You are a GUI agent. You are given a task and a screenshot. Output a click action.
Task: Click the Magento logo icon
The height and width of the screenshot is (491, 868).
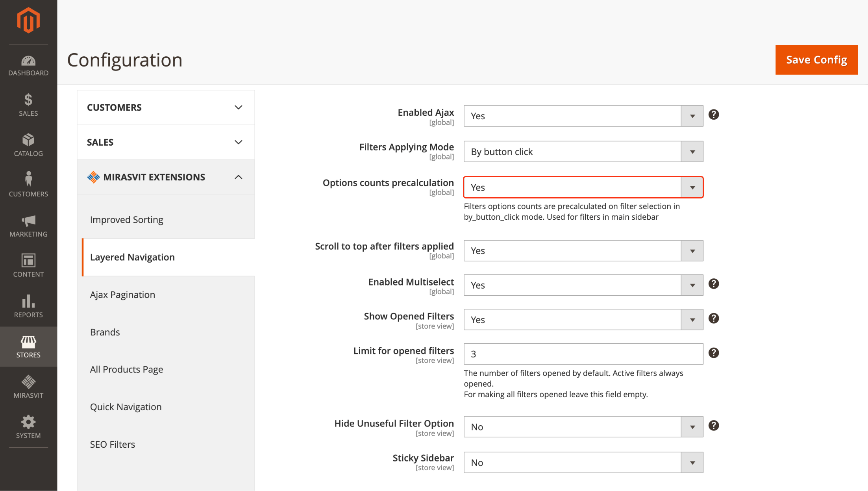pos(28,20)
